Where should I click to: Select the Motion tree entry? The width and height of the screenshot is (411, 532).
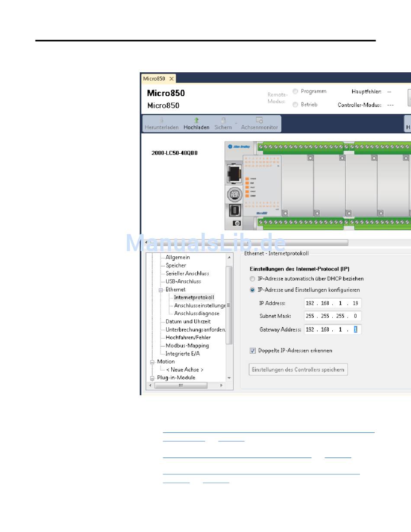pyautogui.click(x=166, y=361)
